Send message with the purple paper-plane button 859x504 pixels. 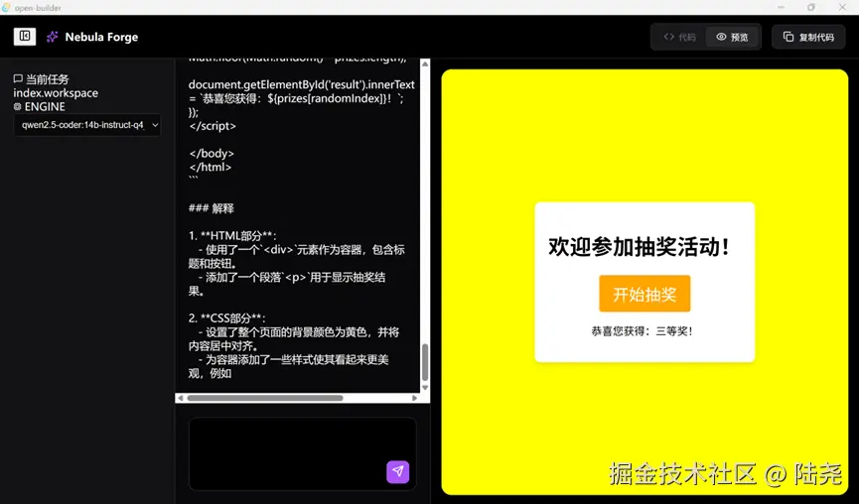point(398,471)
